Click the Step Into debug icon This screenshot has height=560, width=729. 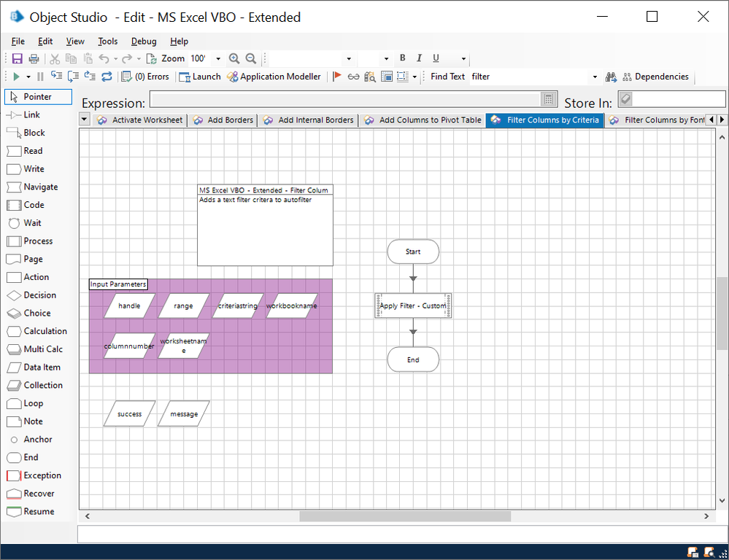[x=57, y=77]
